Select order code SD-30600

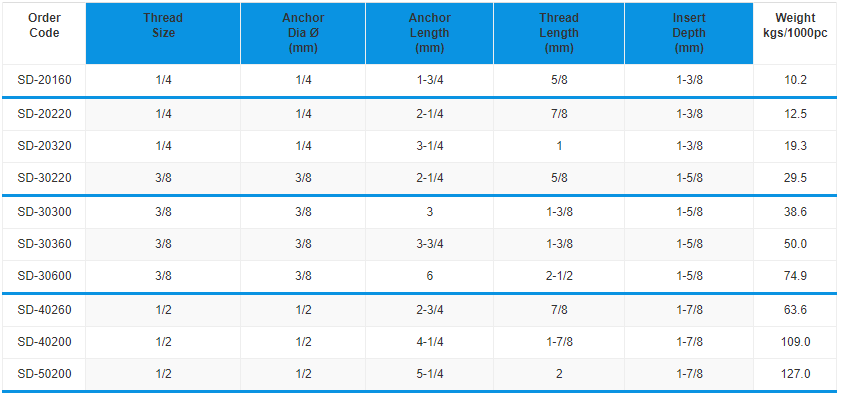point(44,276)
